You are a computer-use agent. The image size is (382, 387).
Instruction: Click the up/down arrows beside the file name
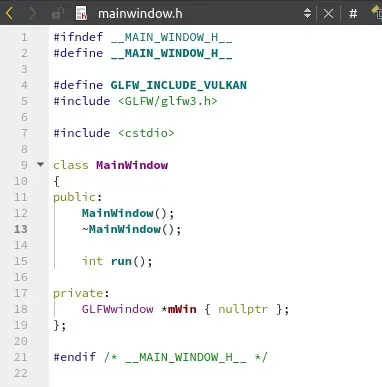click(307, 13)
